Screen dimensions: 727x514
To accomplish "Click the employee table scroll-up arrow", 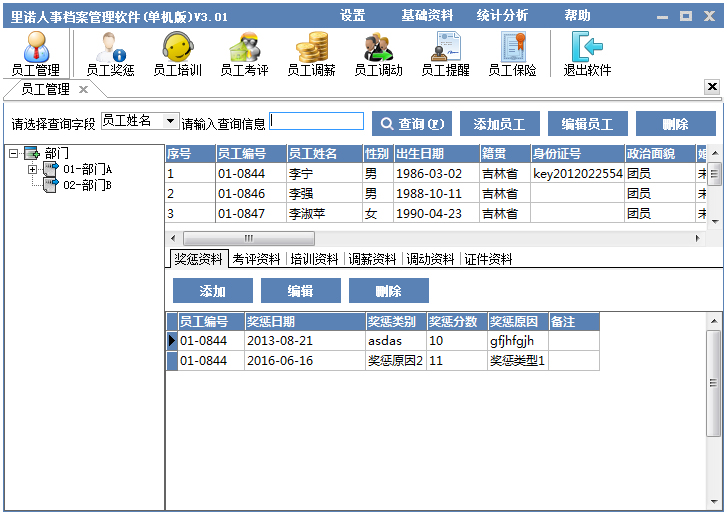I will [714, 152].
